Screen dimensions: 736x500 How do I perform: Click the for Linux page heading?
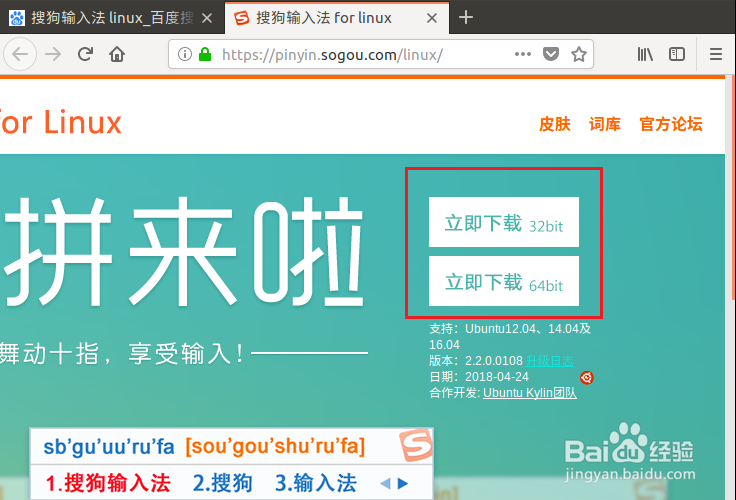tap(61, 123)
